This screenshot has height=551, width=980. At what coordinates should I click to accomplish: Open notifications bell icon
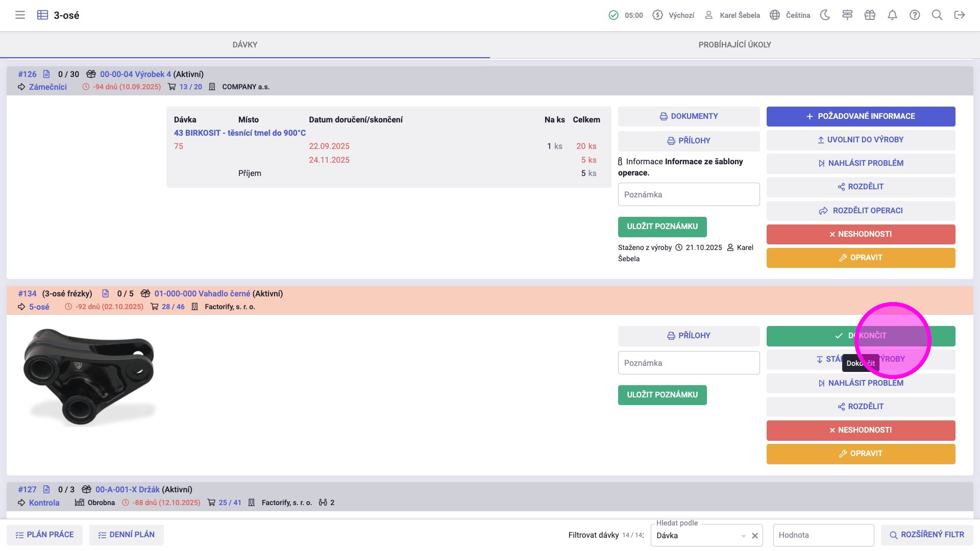point(892,15)
